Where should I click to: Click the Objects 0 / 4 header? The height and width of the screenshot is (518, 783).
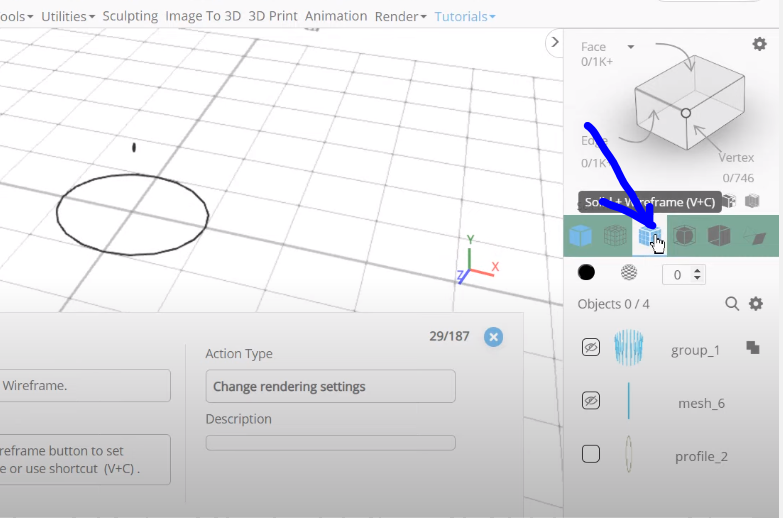click(613, 304)
